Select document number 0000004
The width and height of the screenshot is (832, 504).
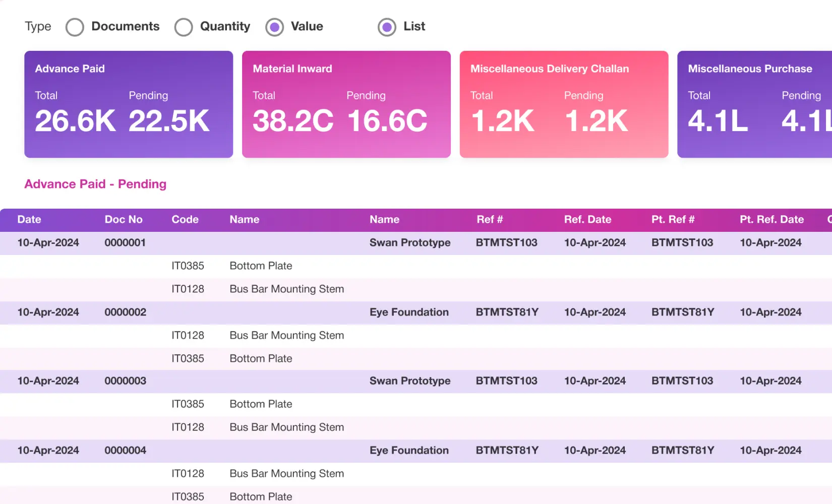(125, 451)
